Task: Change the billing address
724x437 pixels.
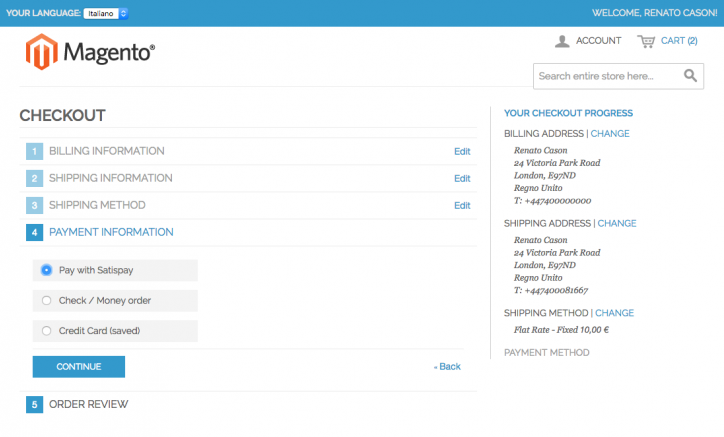Action: pos(609,134)
